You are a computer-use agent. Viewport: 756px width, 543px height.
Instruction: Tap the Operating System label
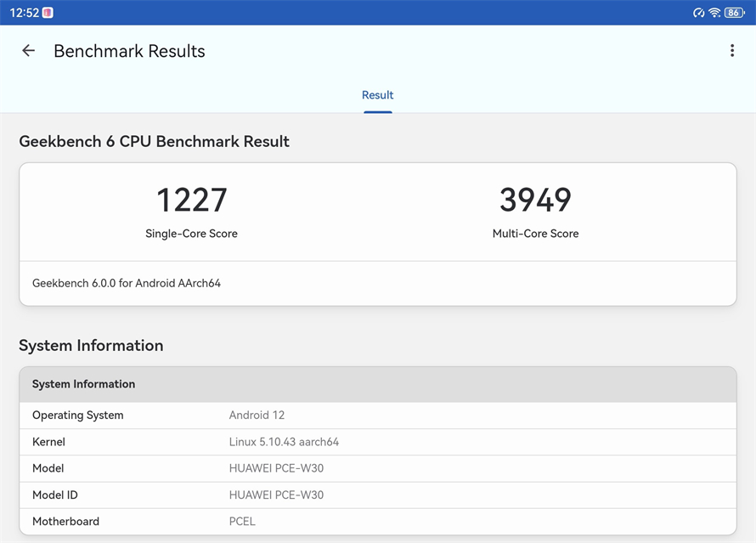point(77,416)
